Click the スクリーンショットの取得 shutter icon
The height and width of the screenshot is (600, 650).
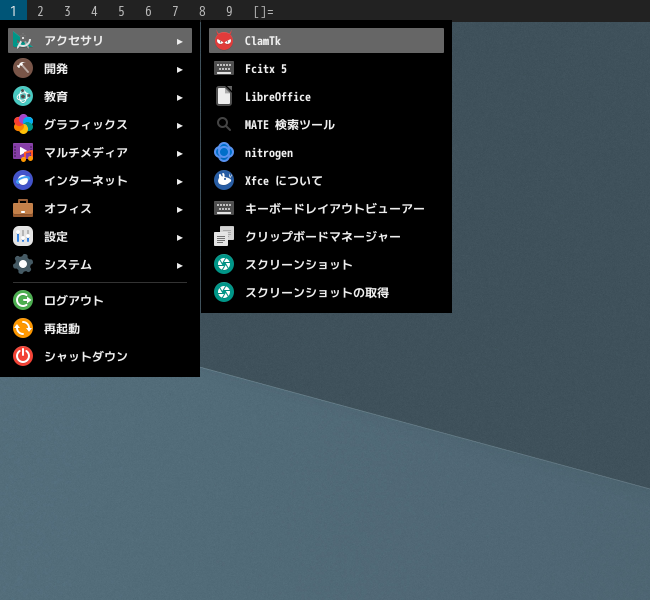(224, 292)
